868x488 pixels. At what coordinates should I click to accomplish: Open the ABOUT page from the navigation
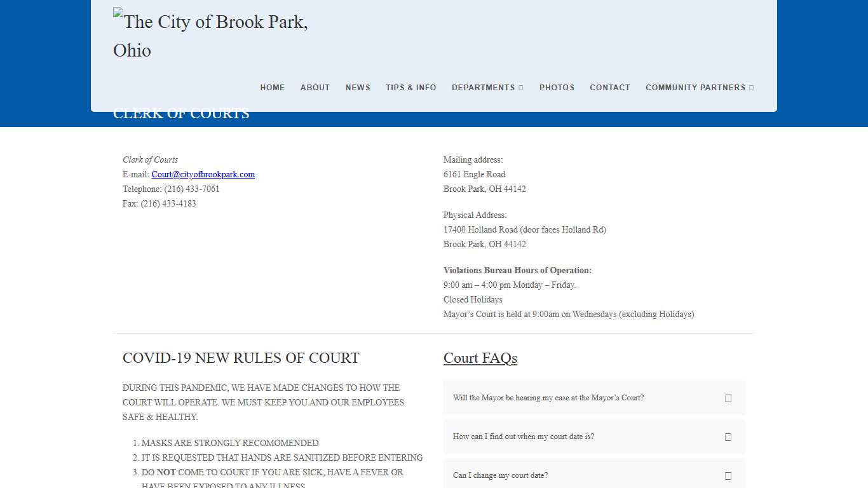coord(315,88)
